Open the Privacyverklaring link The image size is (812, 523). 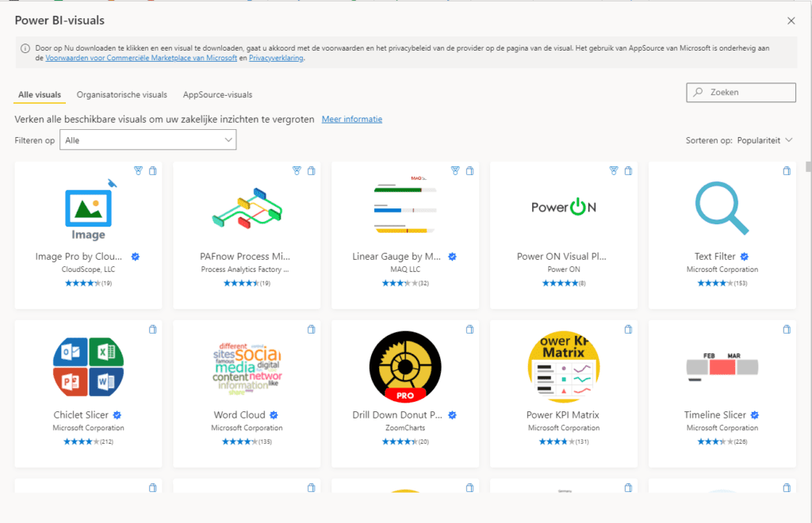coord(276,58)
